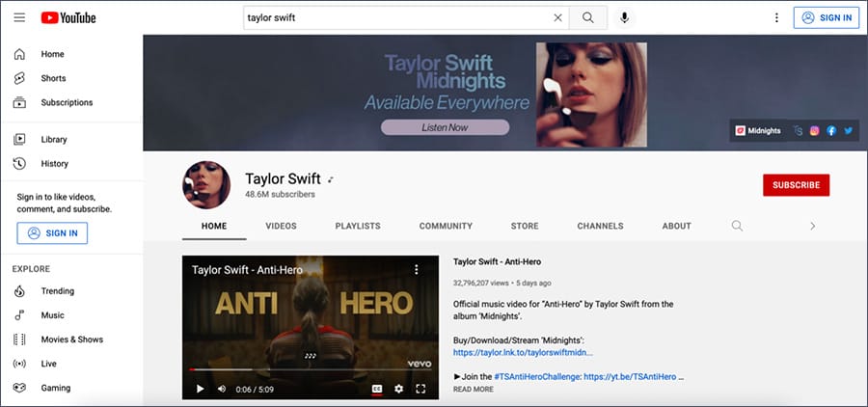Click Taylor Swift channel name heading

point(283,178)
